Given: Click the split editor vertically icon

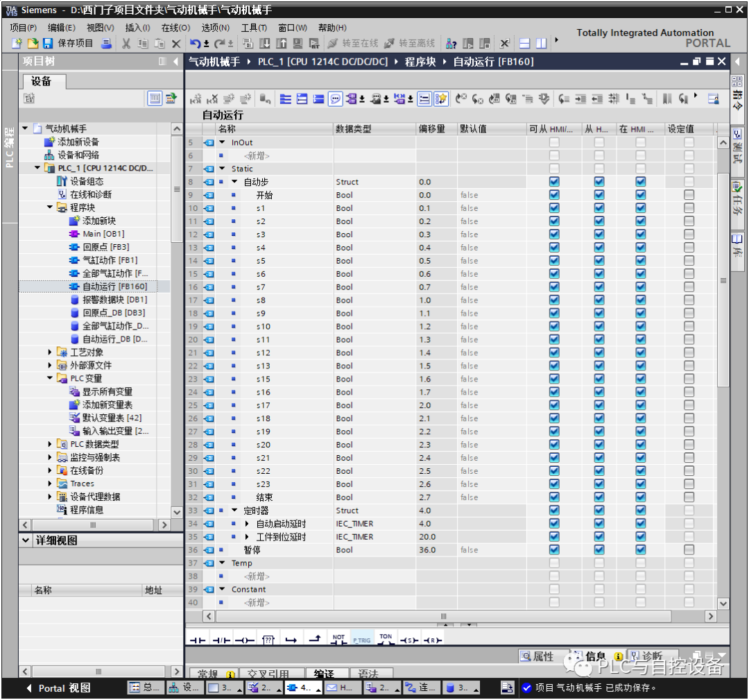Looking at the screenshot, I should 541,44.
